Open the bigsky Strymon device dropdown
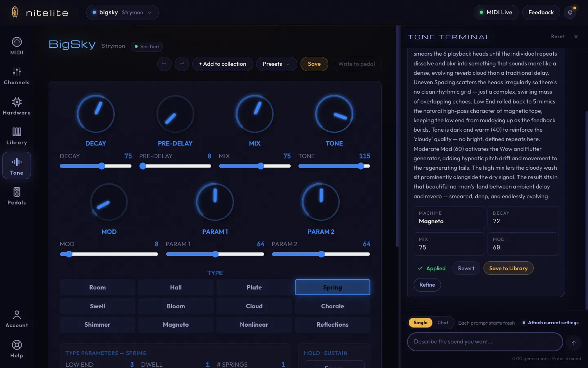This screenshot has height=368, width=588. pos(122,12)
